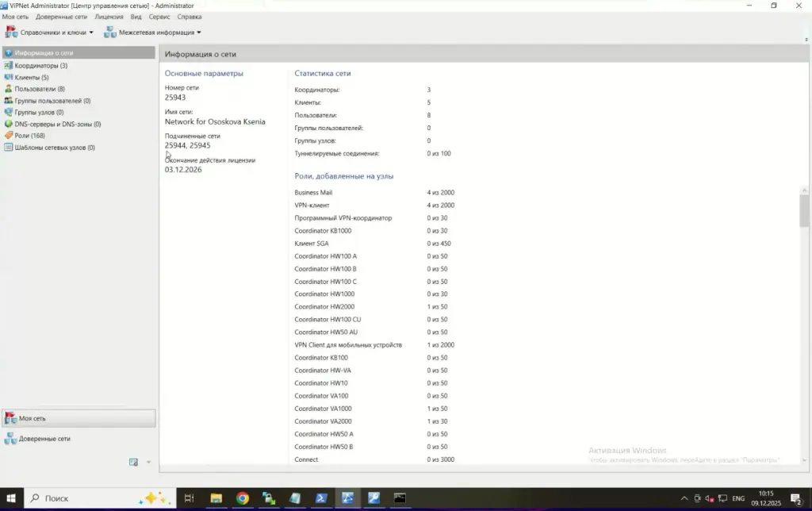Switch to Доверенные сети navigation pane button
Image resolution: width=812 pixels, height=511 pixels.
coord(79,439)
